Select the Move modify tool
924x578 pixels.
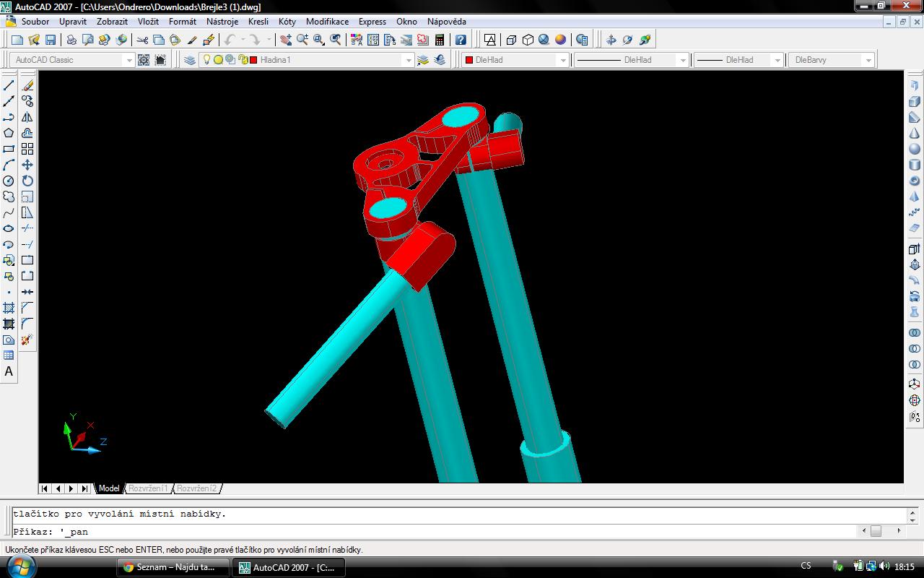[x=27, y=165]
